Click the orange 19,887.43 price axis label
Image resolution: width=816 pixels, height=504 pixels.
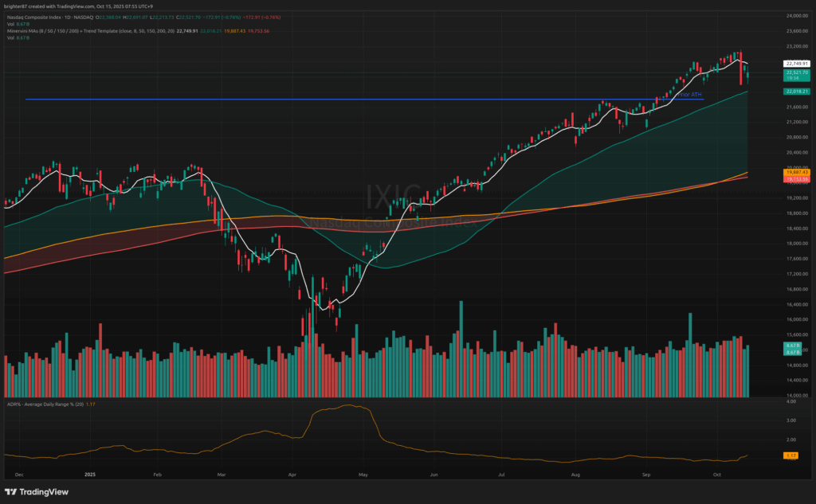coord(797,172)
